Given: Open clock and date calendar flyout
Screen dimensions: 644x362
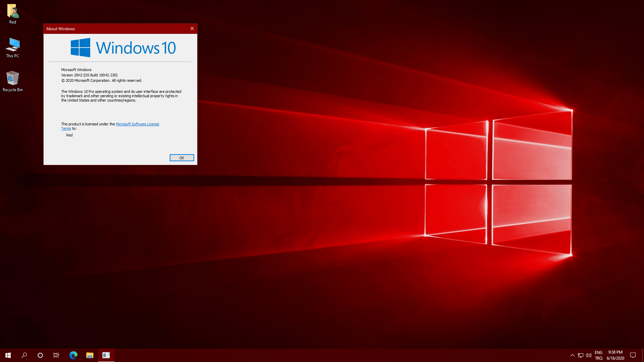Looking at the screenshot, I should (615, 355).
